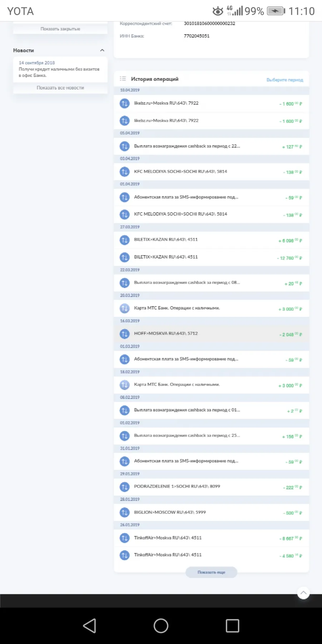Tap the Android back navigation triangle
The height and width of the screenshot is (644, 322).
click(x=89, y=626)
